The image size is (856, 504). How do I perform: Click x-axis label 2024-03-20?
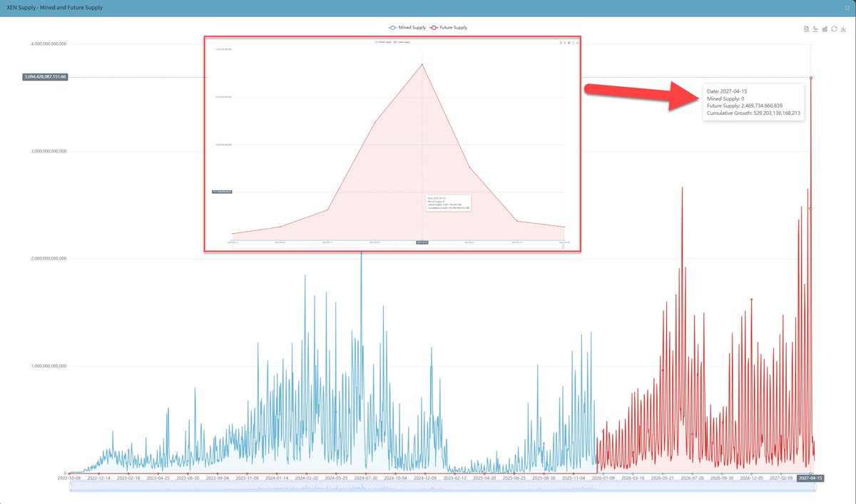pos(307,478)
